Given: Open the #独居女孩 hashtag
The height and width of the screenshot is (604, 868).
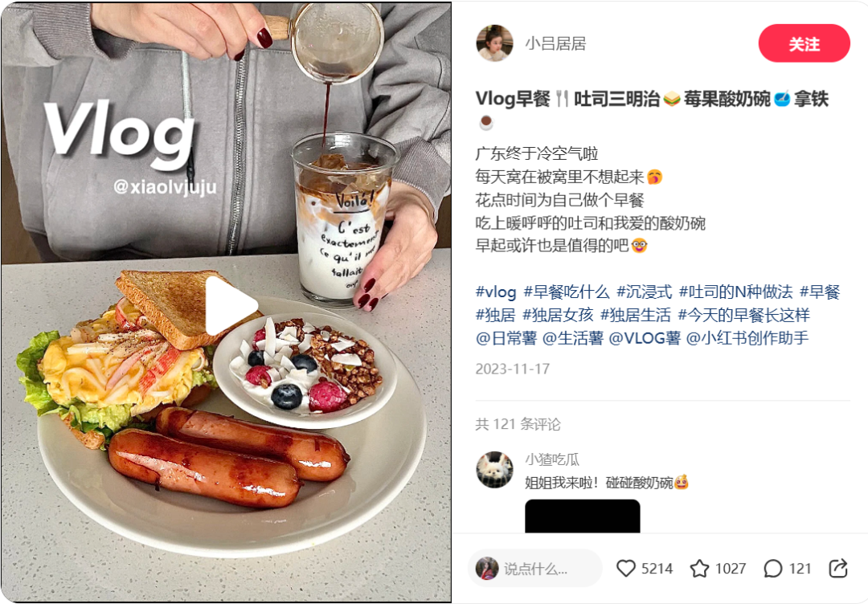Looking at the screenshot, I should tap(558, 316).
